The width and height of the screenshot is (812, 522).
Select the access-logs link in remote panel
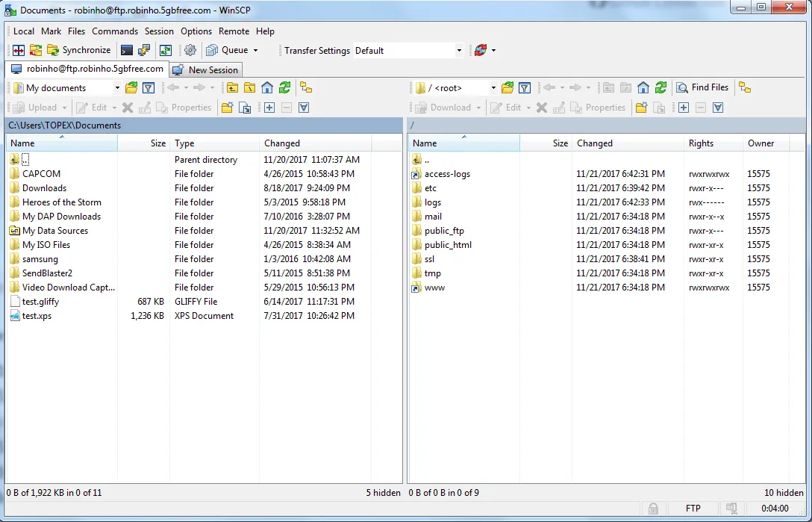[448, 174]
